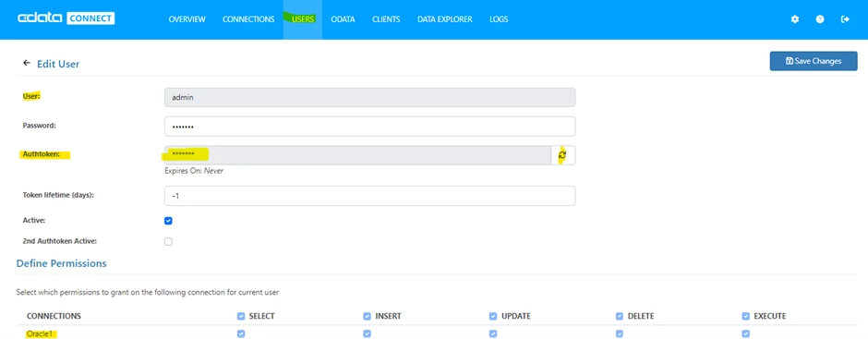The width and height of the screenshot is (868, 339).
Task: Open the Overview tab
Action: (187, 19)
